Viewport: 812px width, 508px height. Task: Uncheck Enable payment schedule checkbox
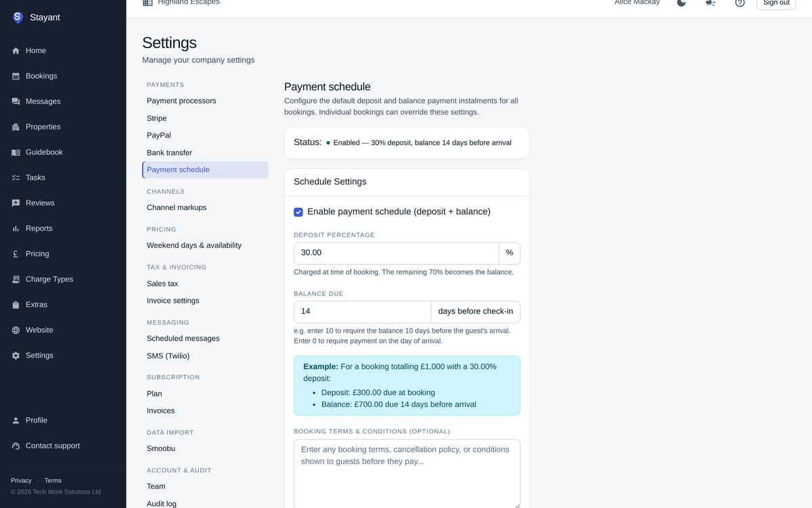[x=298, y=212]
